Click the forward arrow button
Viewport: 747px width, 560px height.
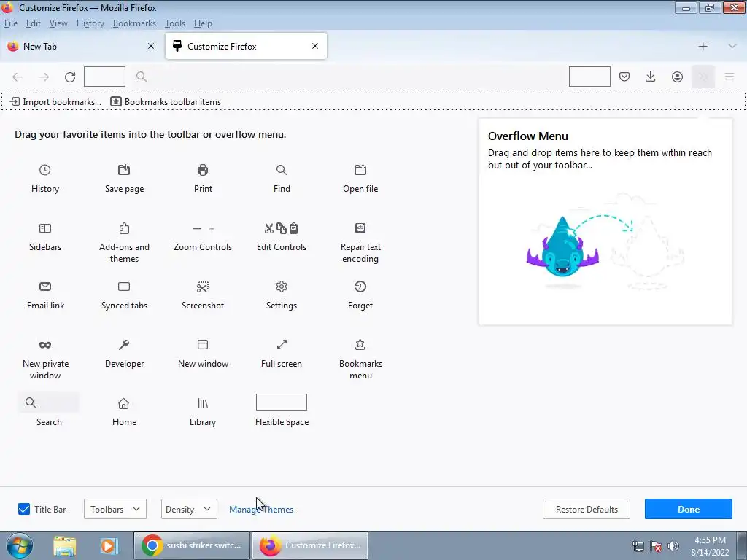(x=43, y=77)
